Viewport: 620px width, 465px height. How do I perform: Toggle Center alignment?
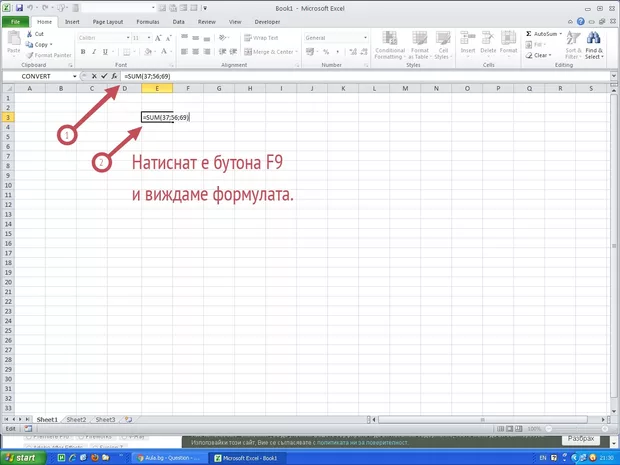(195, 52)
